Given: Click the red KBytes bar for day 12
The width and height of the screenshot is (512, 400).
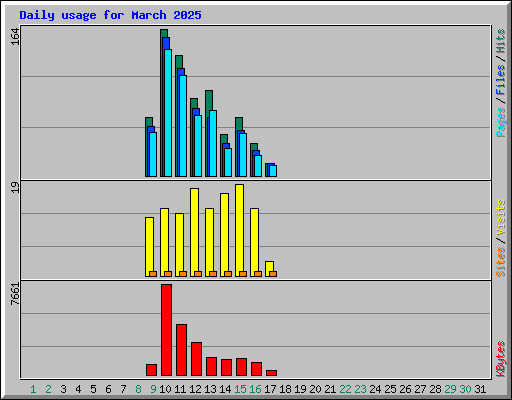Looking at the screenshot, I should point(196,359).
